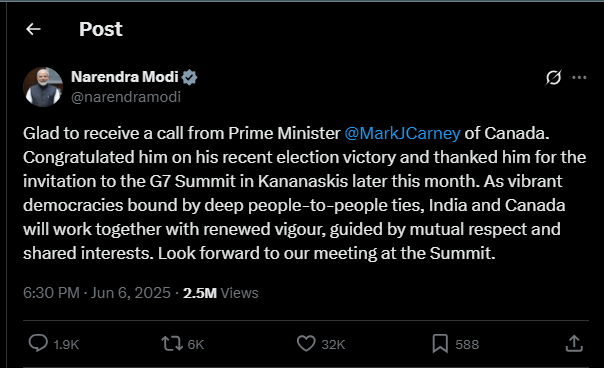This screenshot has width=604, height=368.
Task: Open the @narendramodi handle link
Action: [x=126, y=97]
